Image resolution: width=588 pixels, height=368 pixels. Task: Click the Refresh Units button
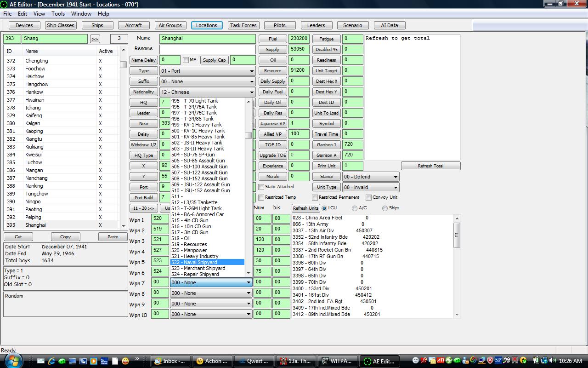tap(305, 208)
